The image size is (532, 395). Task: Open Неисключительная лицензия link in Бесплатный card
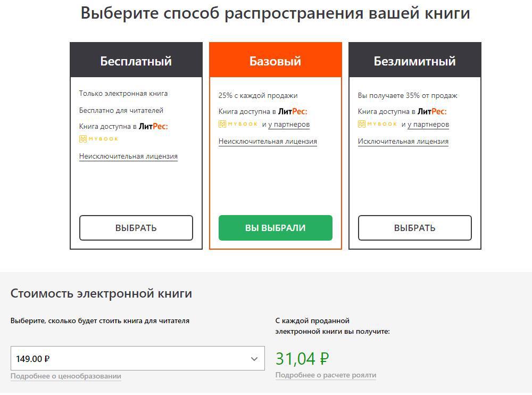[128, 157]
